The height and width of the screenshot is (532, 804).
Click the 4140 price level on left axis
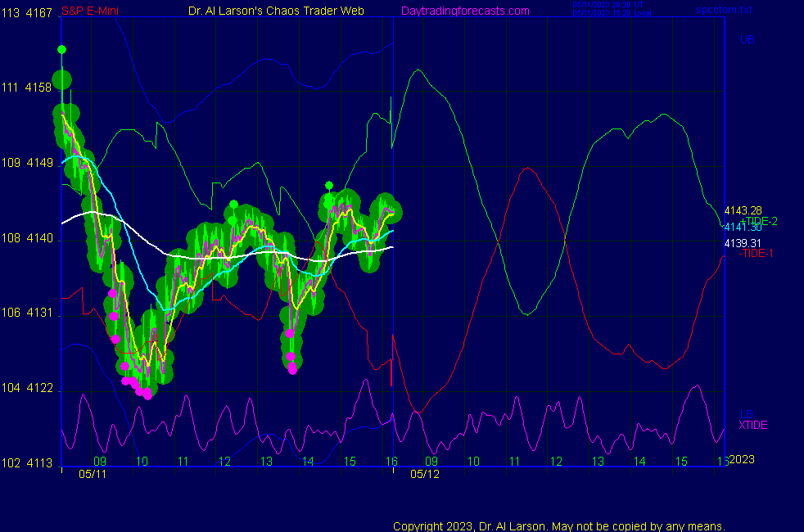click(40, 238)
